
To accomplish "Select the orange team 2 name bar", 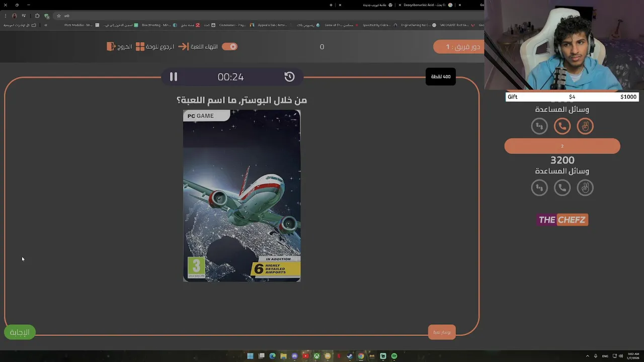I will tap(562, 146).
